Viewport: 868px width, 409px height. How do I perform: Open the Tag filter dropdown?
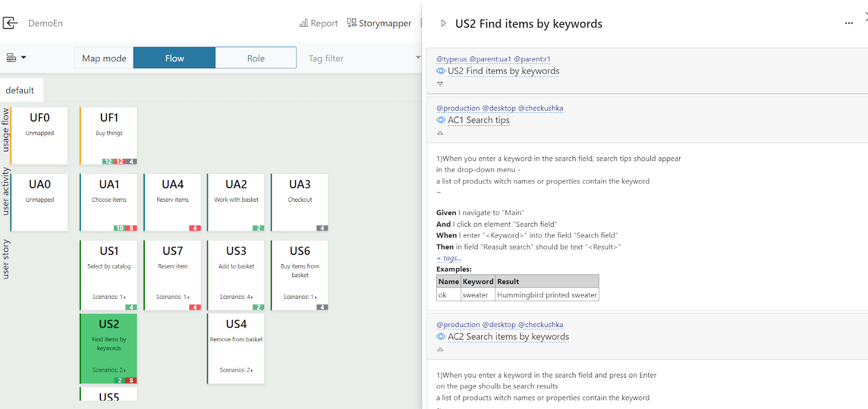pyautogui.click(x=363, y=58)
